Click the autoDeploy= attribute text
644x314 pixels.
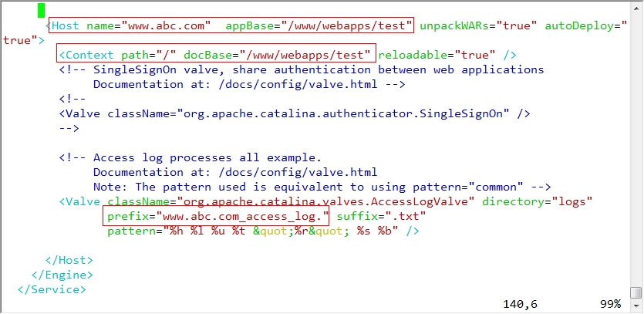pos(586,26)
